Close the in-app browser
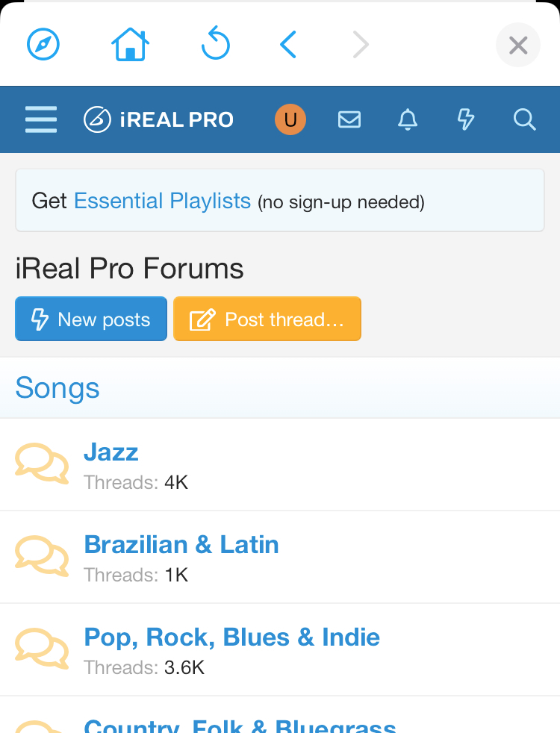This screenshot has height=733, width=560. tap(517, 46)
